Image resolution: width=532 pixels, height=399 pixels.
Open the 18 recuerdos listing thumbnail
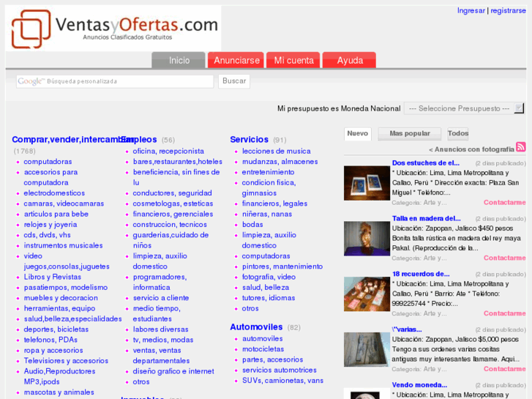point(367,294)
